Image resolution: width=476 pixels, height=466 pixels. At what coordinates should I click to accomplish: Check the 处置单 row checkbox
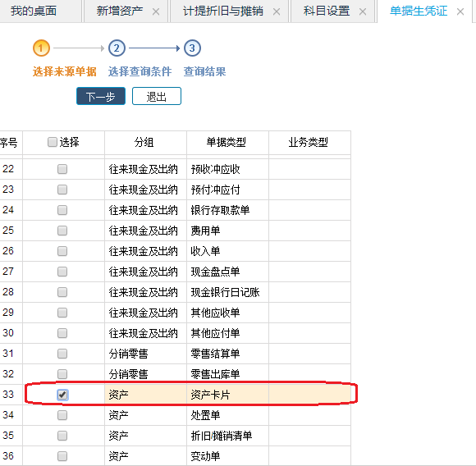(62, 415)
